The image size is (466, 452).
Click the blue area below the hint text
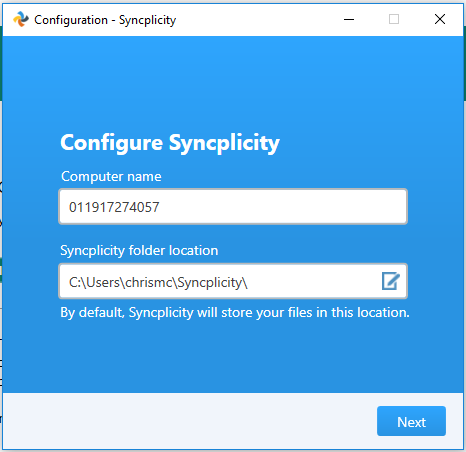point(233,357)
